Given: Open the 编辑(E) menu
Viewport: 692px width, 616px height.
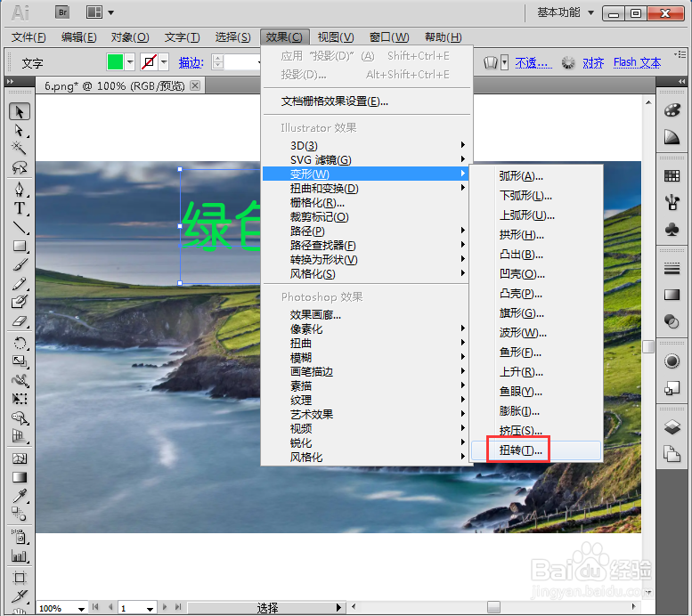Looking at the screenshot, I should [79, 37].
